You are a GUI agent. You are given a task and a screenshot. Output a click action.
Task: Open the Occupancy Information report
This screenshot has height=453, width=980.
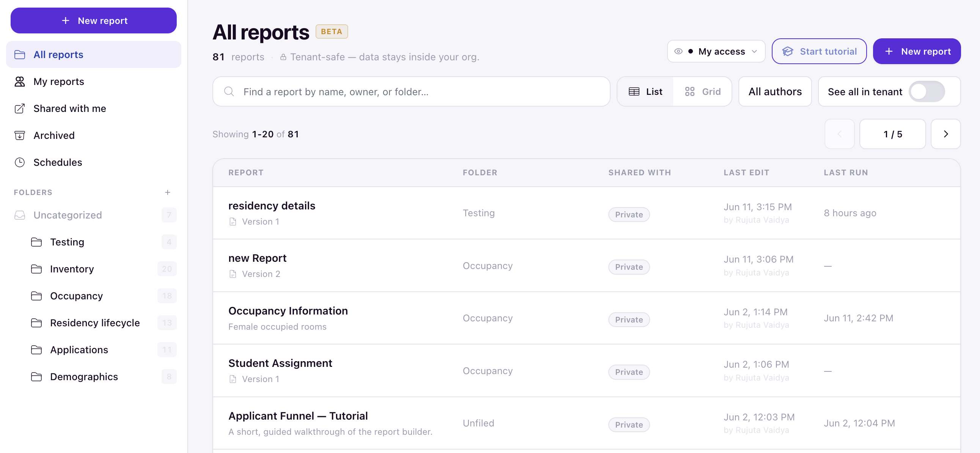tap(288, 311)
